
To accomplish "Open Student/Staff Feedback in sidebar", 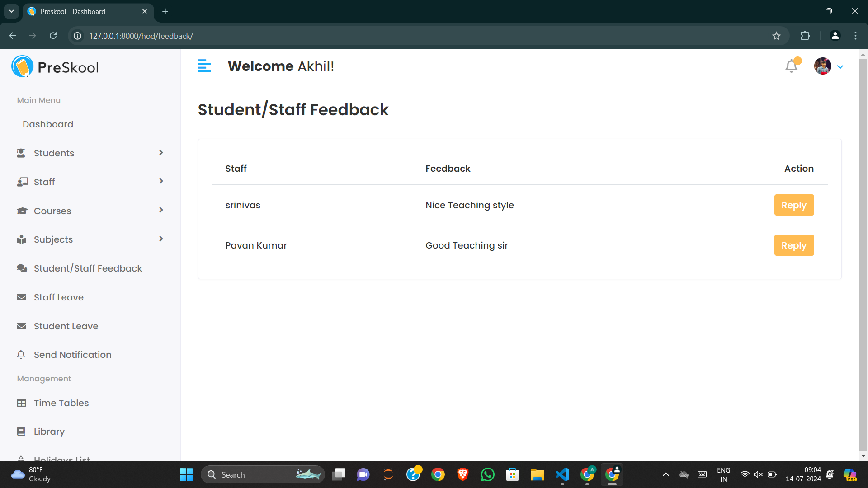I will tap(88, 268).
